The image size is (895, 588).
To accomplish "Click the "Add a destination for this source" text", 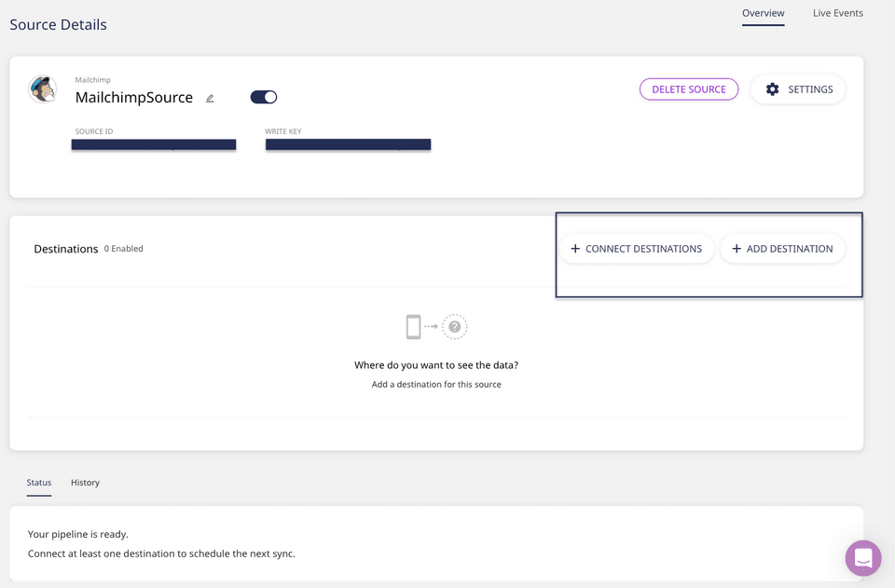I will coord(436,384).
